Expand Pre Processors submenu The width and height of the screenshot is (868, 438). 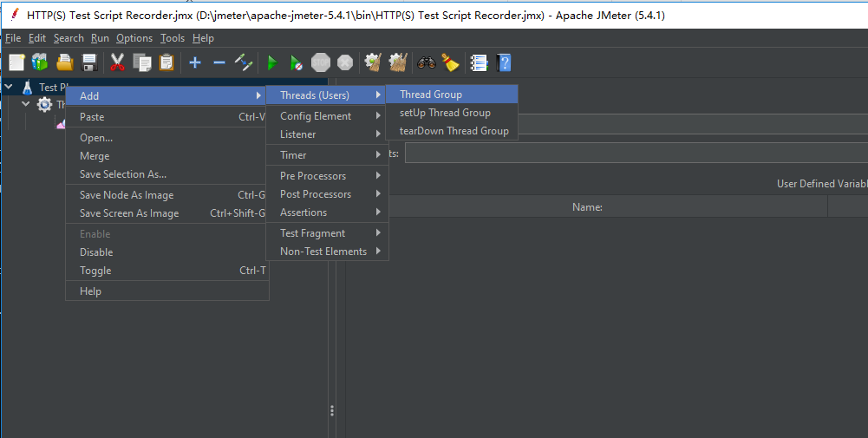327,175
